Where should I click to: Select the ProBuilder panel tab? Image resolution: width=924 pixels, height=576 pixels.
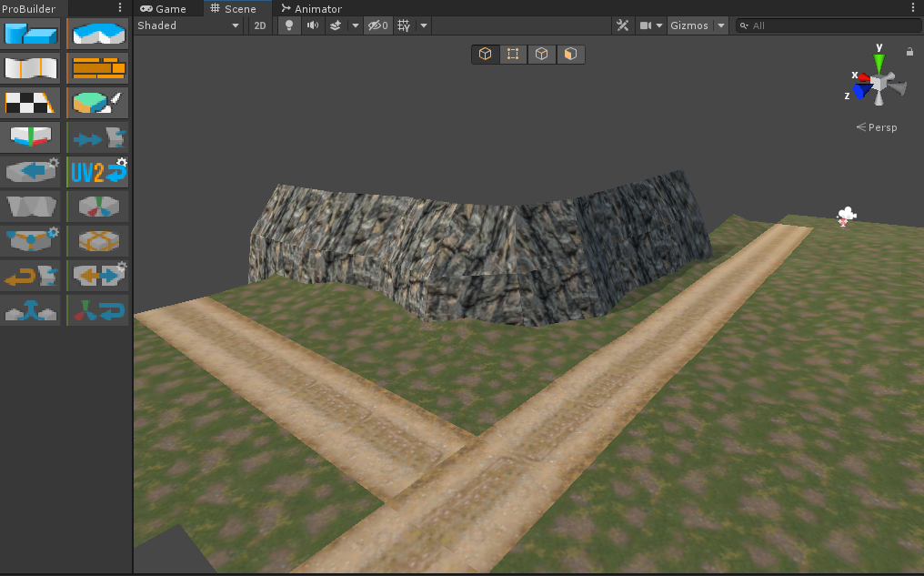(x=29, y=8)
